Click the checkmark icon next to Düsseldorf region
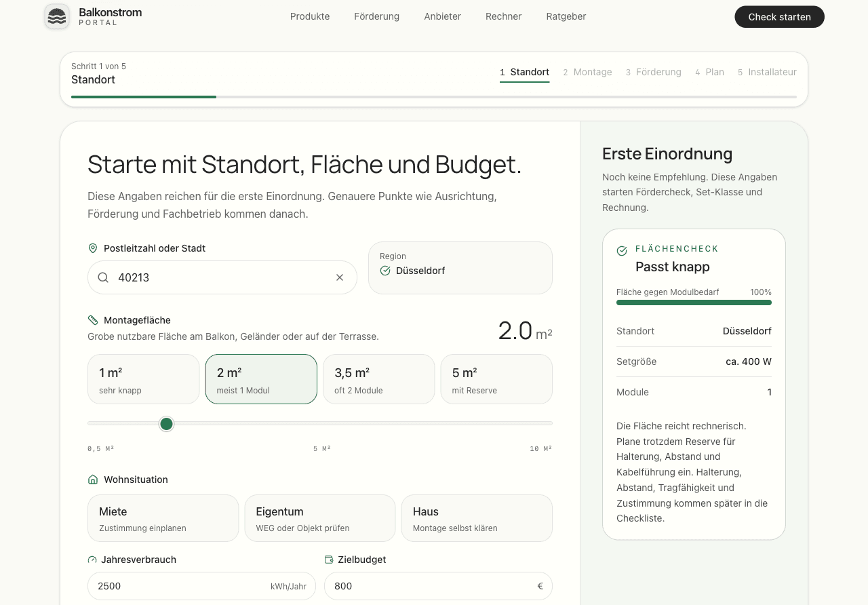This screenshot has width=868, height=605. tap(385, 271)
